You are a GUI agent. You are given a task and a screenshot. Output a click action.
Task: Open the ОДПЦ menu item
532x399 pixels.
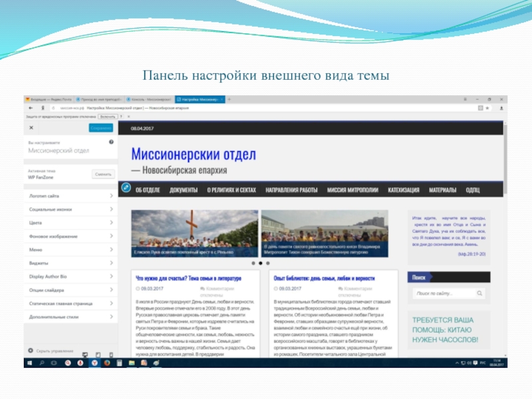473,190
